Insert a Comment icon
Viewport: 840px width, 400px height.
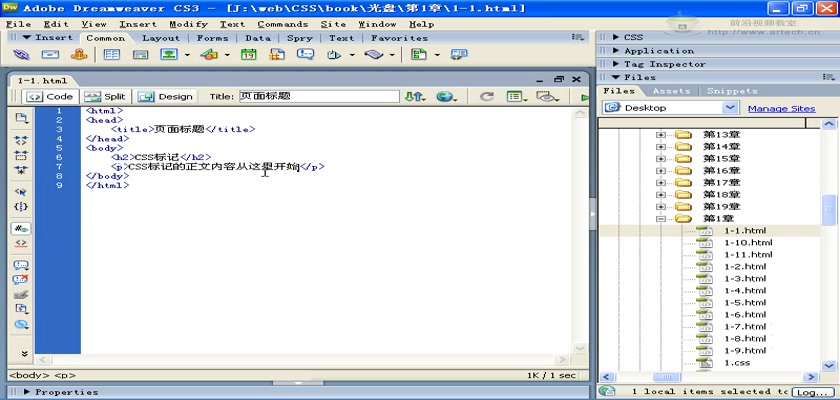pyautogui.click(x=305, y=54)
